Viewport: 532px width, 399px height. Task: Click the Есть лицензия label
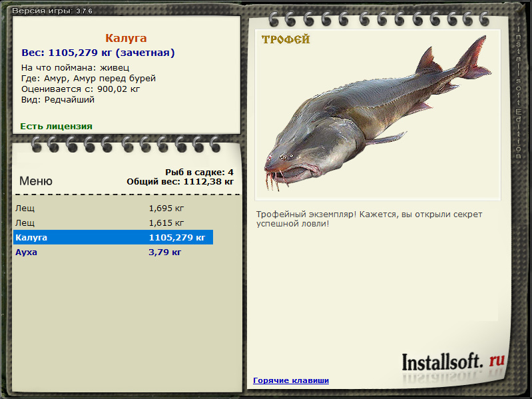pyautogui.click(x=56, y=126)
